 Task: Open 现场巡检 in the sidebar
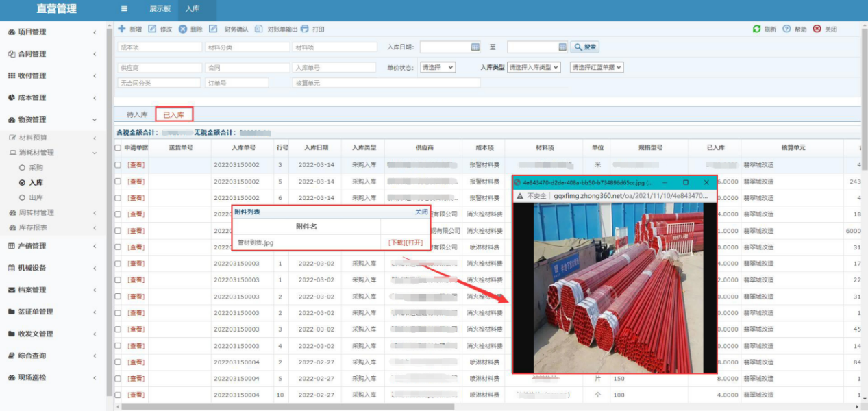pyautogui.click(x=53, y=377)
